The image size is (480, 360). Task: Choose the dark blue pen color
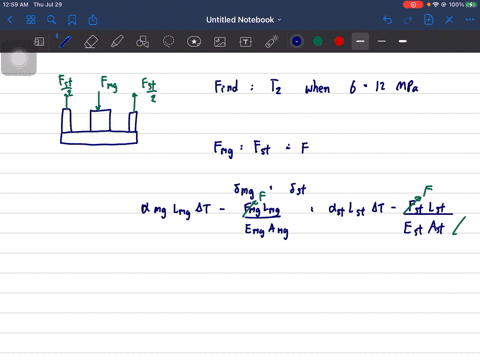coord(296,41)
